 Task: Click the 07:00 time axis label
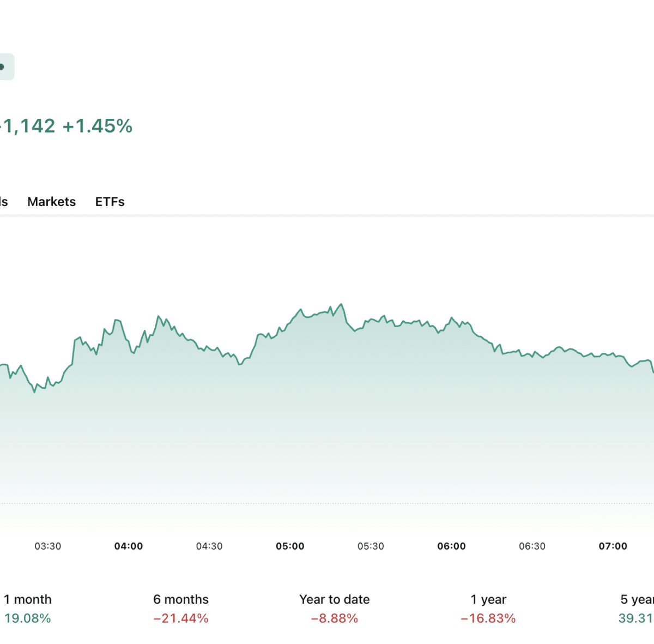pyautogui.click(x=613, y=546)
